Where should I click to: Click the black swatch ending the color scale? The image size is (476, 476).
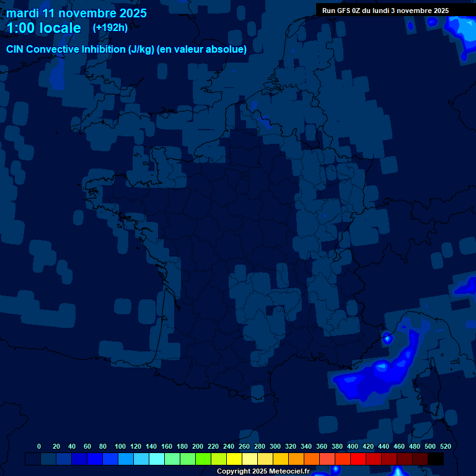(x=436, y=459)
